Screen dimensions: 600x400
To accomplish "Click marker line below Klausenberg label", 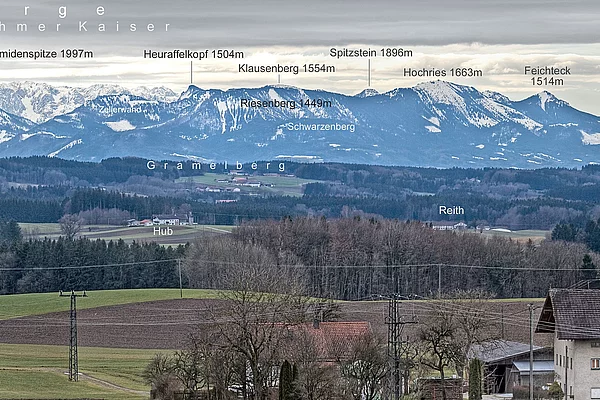I will pyautogui.click(x=279, y=78).
